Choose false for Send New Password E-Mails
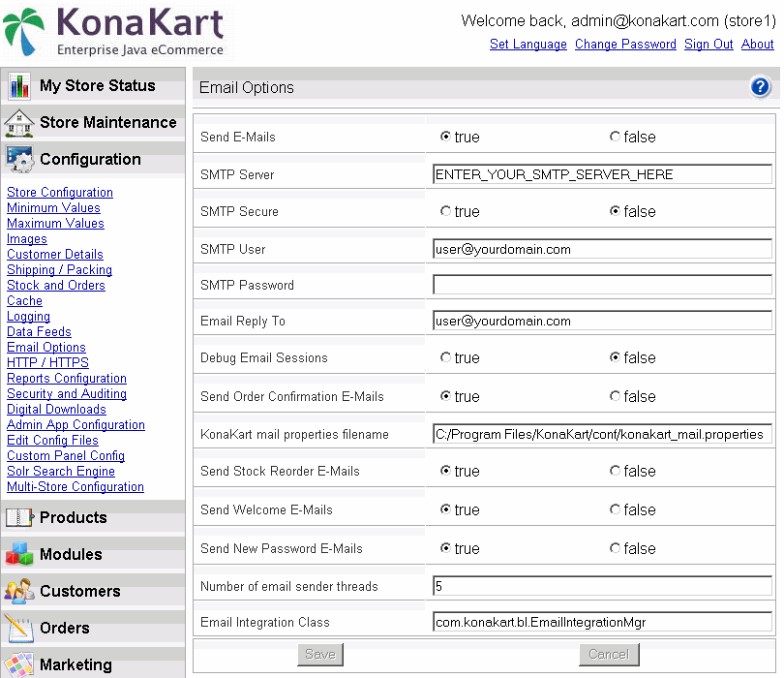 615,548
